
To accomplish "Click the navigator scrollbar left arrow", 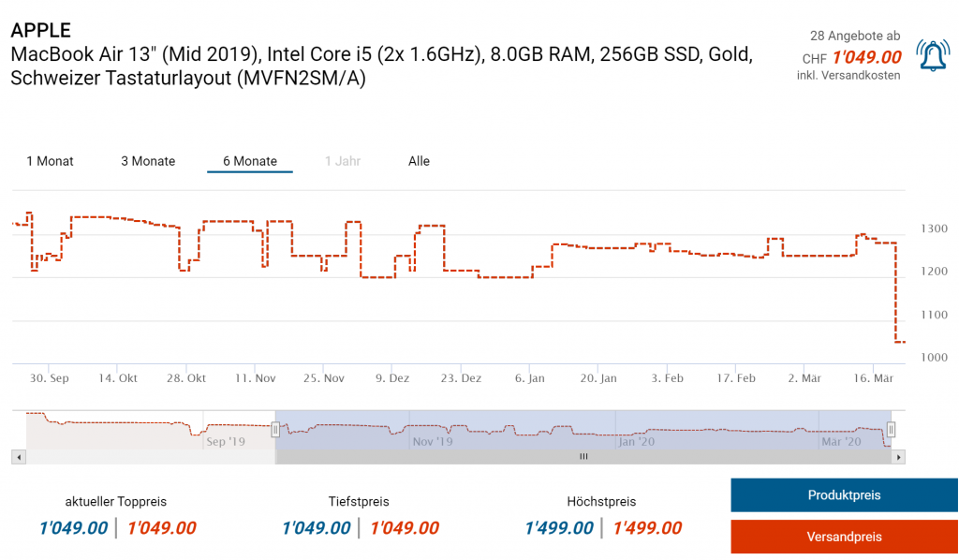I will (x=19, y=457).
